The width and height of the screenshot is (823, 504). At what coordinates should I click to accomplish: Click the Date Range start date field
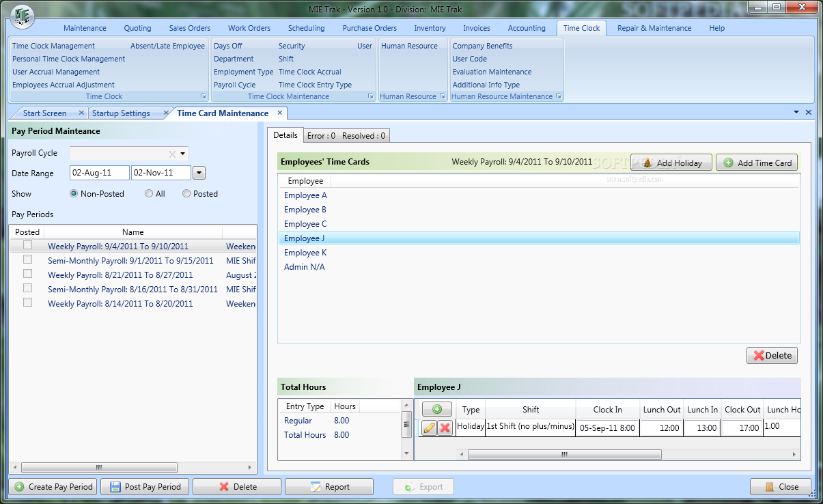coord(100,173)
